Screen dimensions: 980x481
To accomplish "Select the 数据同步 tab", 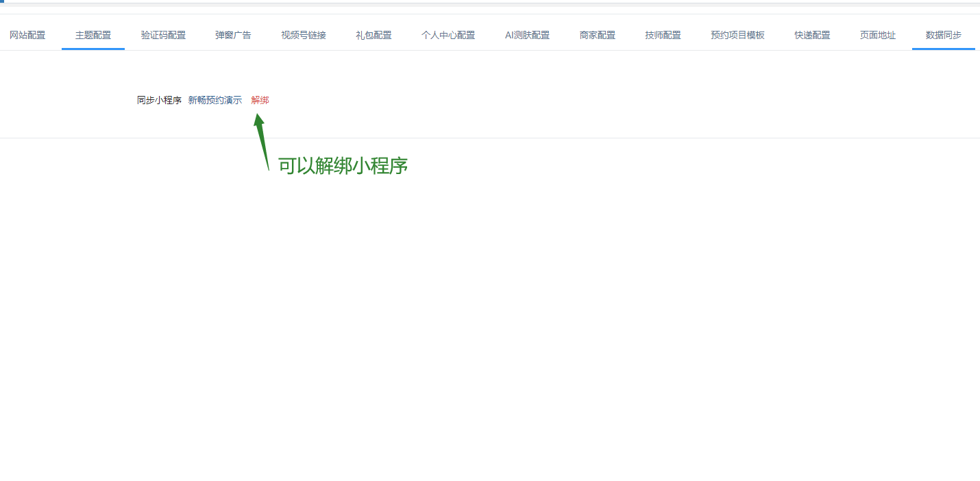I will pos(944,35).
